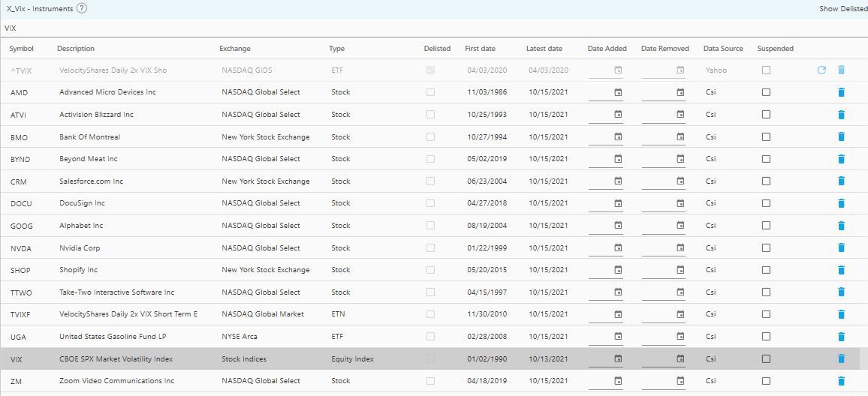
Task: Click Show Delisted option
Action: (842, 9)
